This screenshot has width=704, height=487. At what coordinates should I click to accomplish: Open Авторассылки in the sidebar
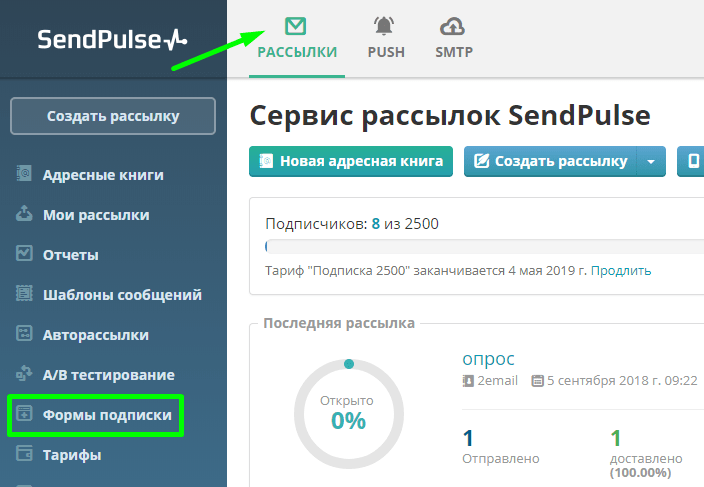[x=96, y=335]
